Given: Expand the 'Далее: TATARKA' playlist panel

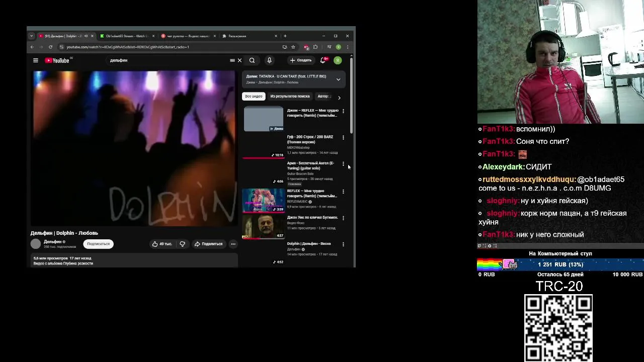Looking at the screenshot, I should (x=338, y=79).
